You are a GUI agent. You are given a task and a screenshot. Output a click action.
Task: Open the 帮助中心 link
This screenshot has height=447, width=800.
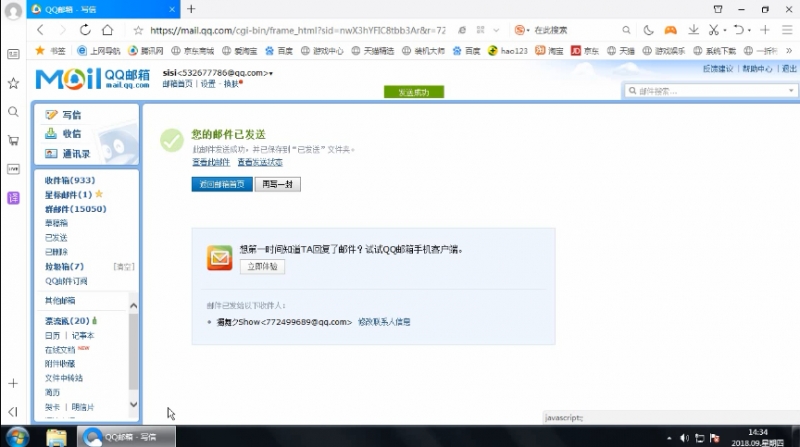(757, 68)
